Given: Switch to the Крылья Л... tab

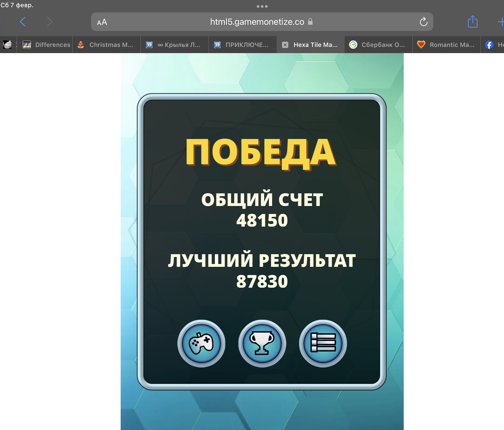Looking at the screenshot, I should [175, 45].
